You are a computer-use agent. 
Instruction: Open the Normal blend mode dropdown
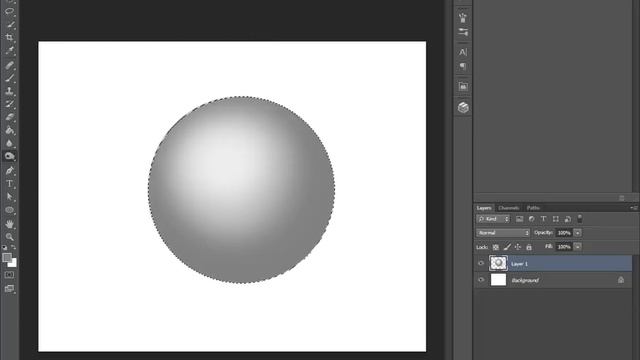pyautogui.click(x=502, y=233)
